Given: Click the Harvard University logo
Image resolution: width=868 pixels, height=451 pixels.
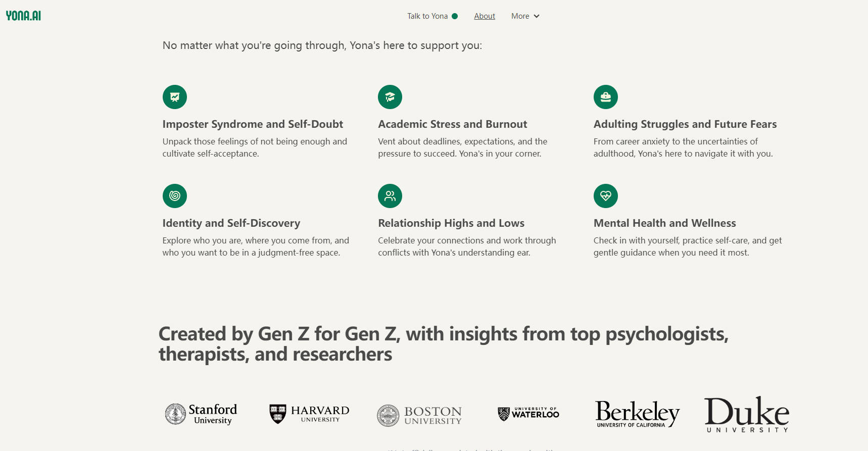Looking at the screenshot, I should 309,414.
